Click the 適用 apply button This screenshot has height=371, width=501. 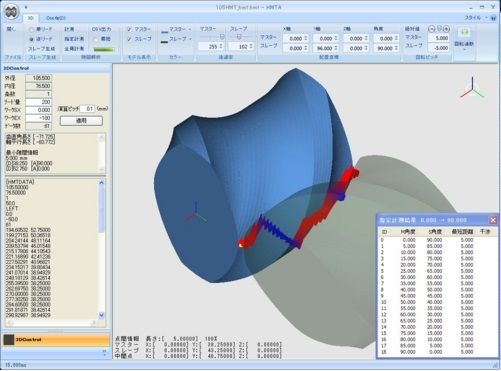pyautogui.click(x=81, y=121)
